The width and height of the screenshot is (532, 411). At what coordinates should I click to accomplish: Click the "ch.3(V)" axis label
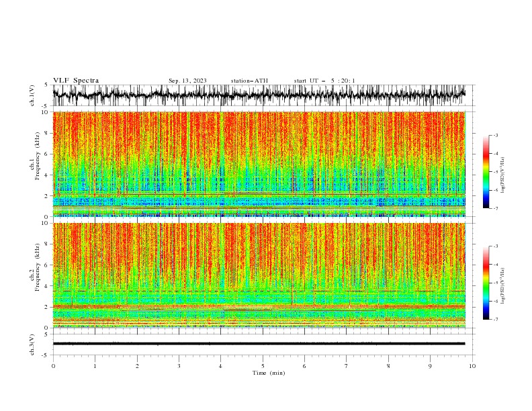[x=32, y=345]
